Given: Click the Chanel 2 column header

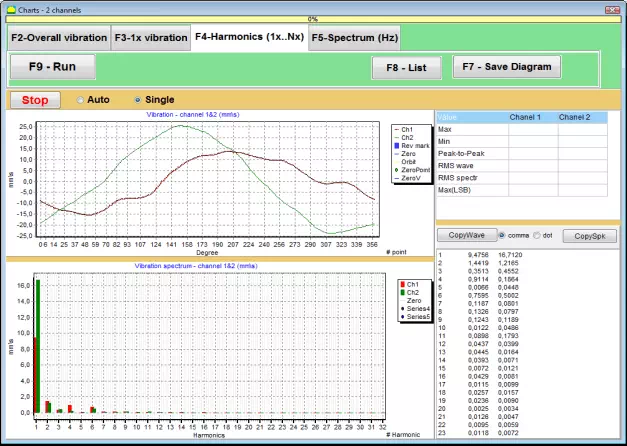Looking at the screenshot, I should pyautogui.click(x=583, y=117).
